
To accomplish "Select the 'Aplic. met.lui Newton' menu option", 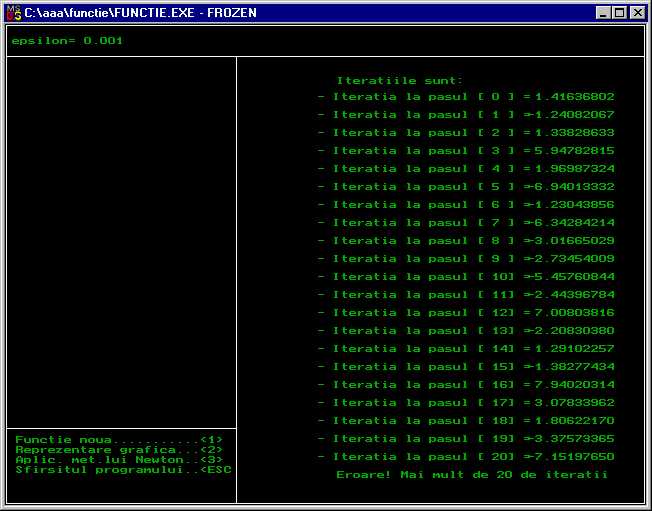I will pos(119,460).
